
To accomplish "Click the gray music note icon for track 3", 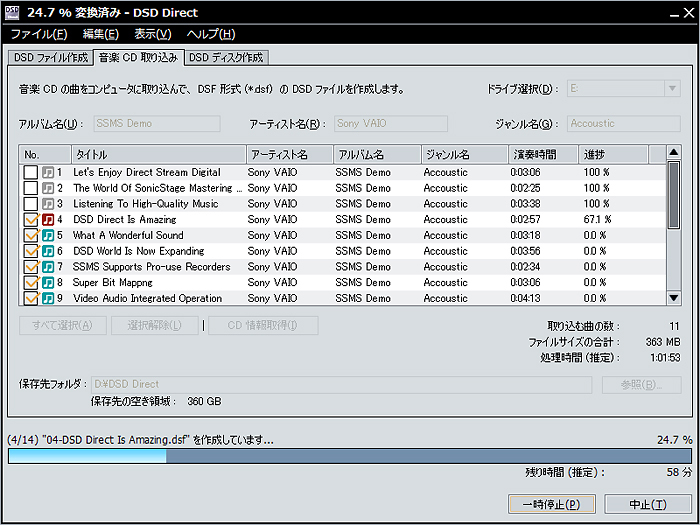I will 47,204.
